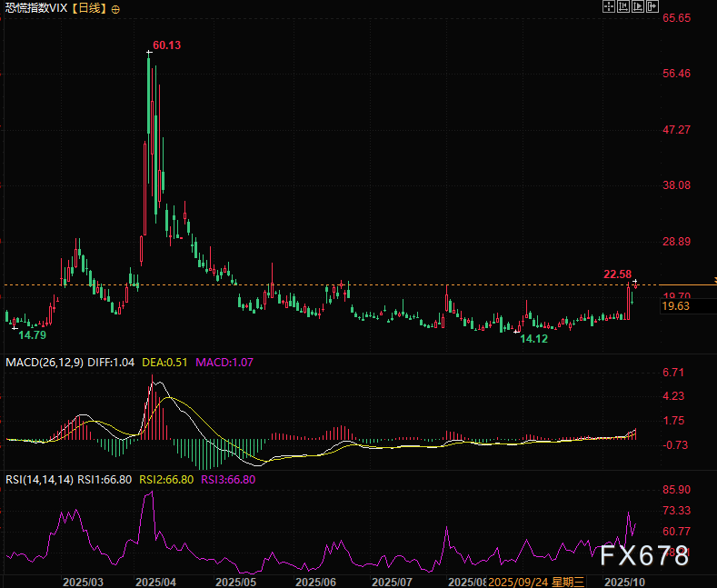Screen dimensions: 717x588
Task: Click the crosshair cursor icon in top toolbar
Action: [610, 6]
